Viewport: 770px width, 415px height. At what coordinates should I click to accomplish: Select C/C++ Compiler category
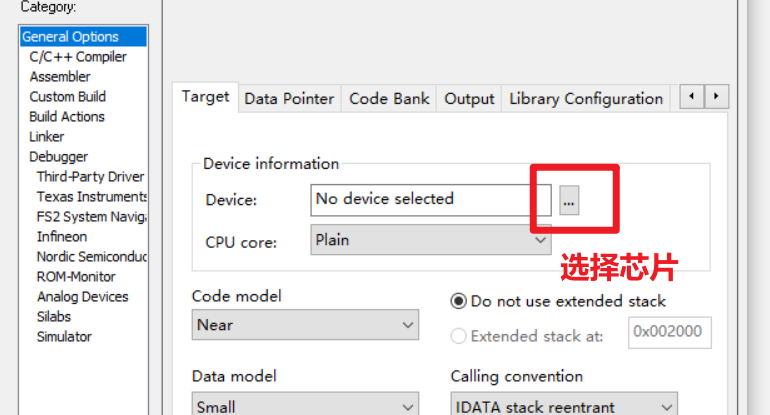[78, 57]
